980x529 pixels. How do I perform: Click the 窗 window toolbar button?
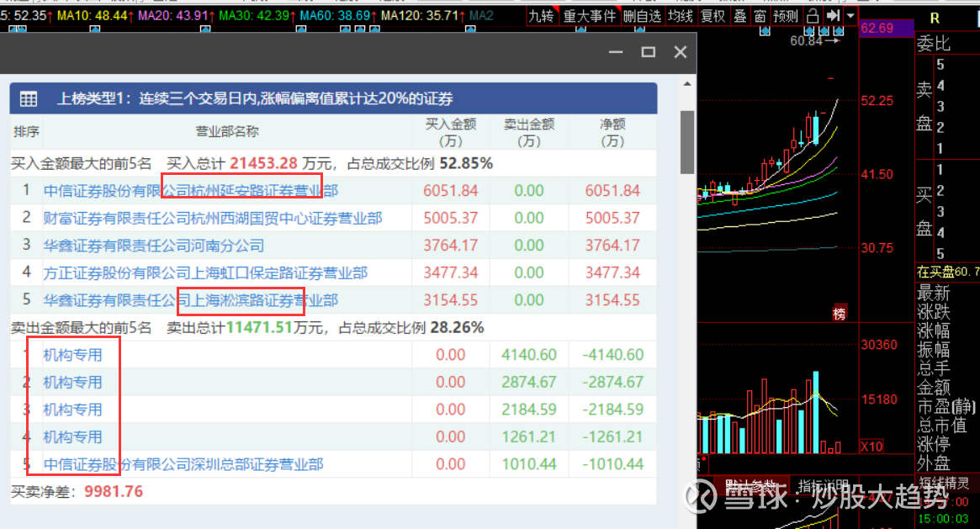760,16
